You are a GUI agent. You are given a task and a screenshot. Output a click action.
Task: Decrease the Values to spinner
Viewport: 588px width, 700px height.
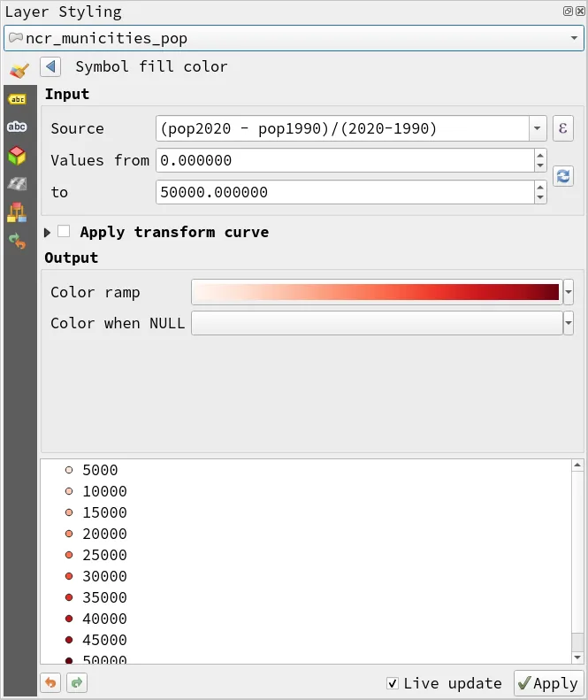click(x=540, y=197)
